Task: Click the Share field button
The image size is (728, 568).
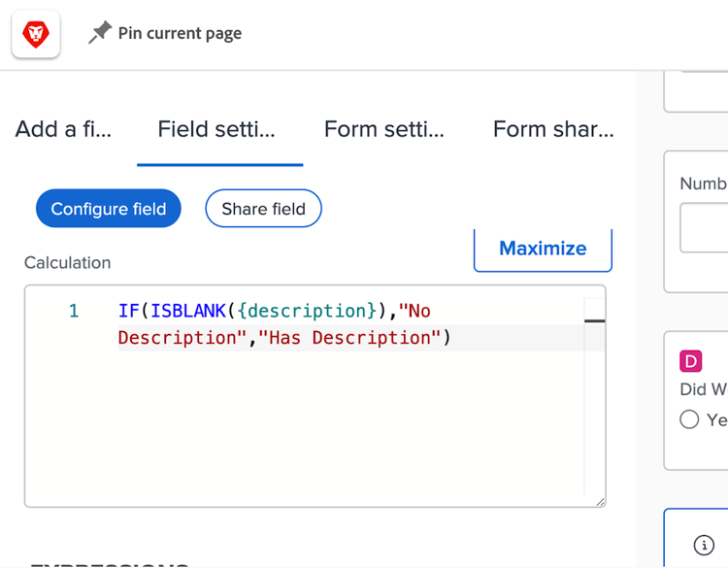Action: [263, 209]
